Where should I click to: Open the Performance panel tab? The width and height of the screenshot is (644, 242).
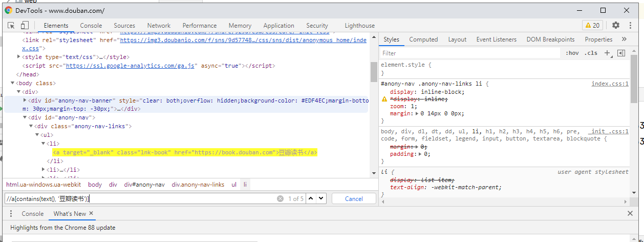pyautogui.click(x=200, y=25)
